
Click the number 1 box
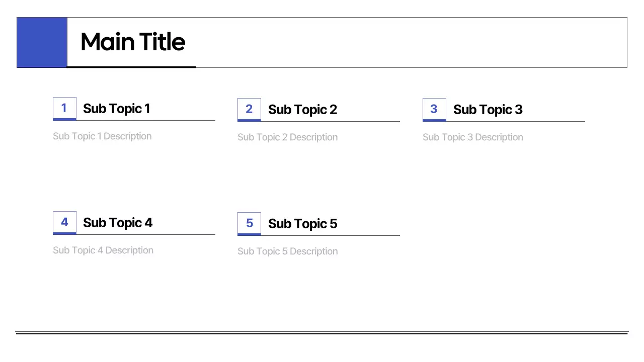(x=64, y=108)
